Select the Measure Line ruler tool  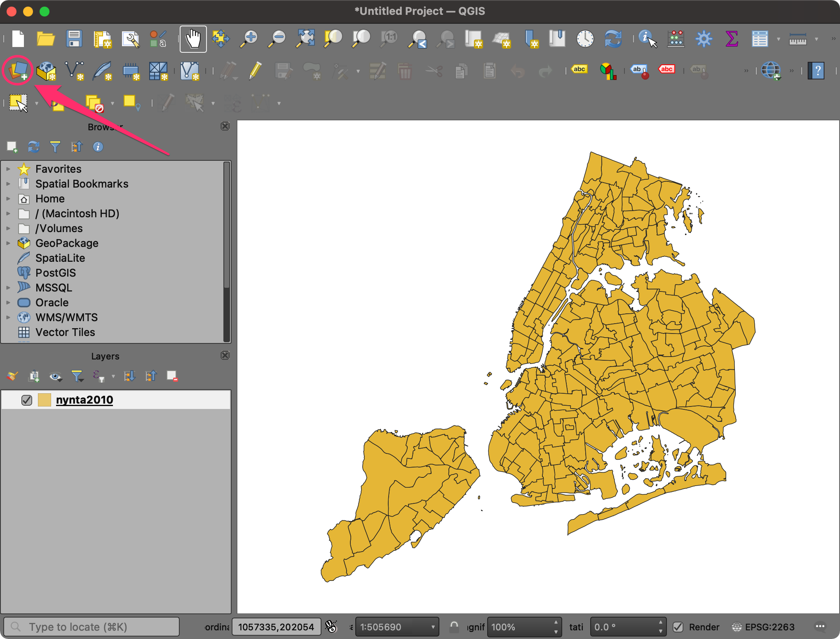798,39
